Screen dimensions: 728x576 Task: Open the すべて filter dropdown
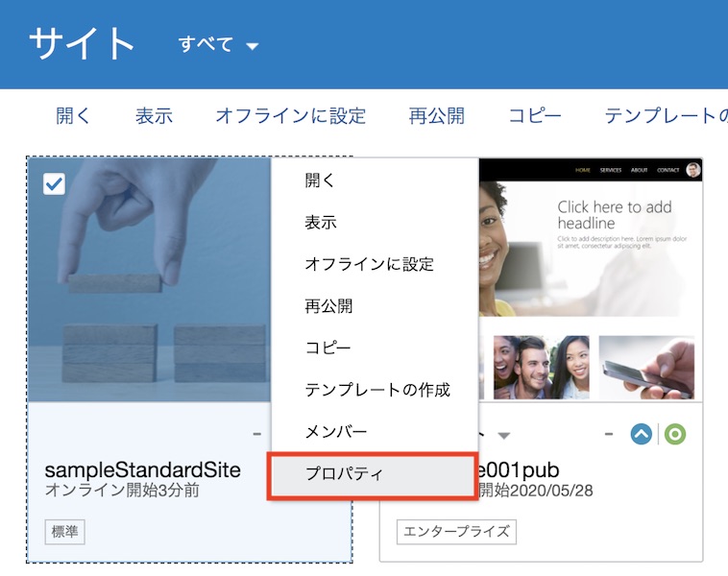point(219,45)
